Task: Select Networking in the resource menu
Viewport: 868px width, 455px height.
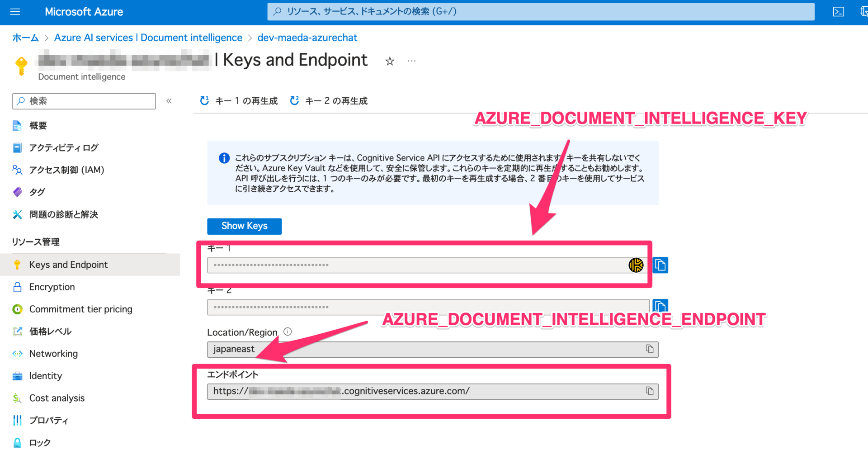Action: [x=53, y=353]
